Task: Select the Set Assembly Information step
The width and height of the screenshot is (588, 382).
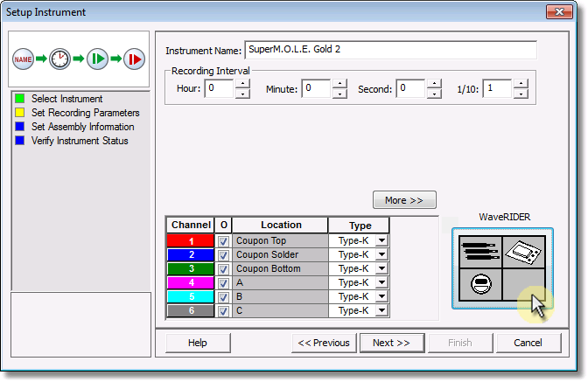Action: click(82, 127)
